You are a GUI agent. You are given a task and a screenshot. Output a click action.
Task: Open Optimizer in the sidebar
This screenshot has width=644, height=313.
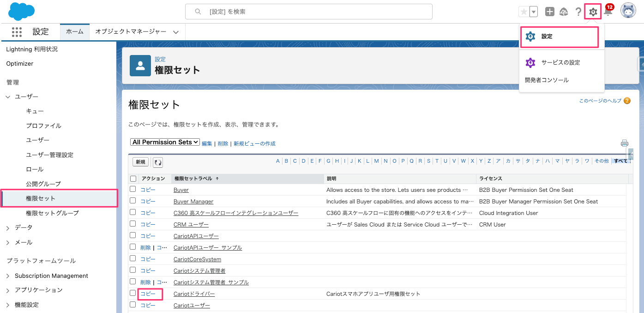tap(20, 64)
